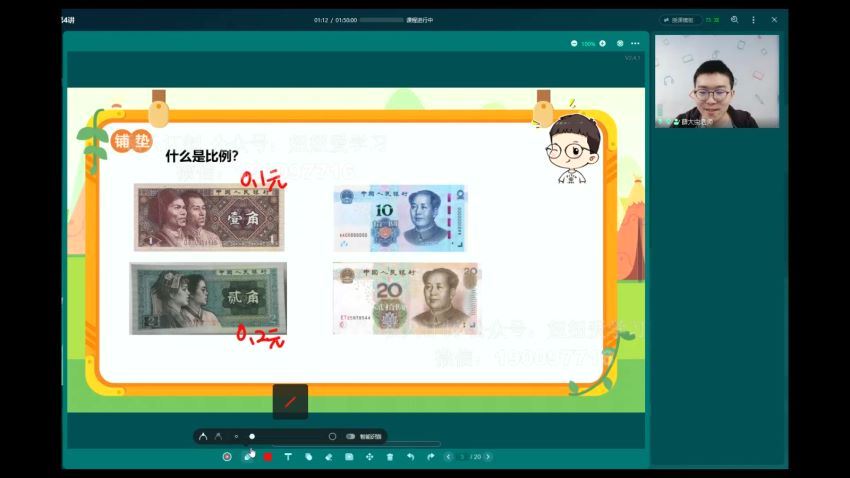Open the magnifier search icon in title bar

(x=735, y=20)
